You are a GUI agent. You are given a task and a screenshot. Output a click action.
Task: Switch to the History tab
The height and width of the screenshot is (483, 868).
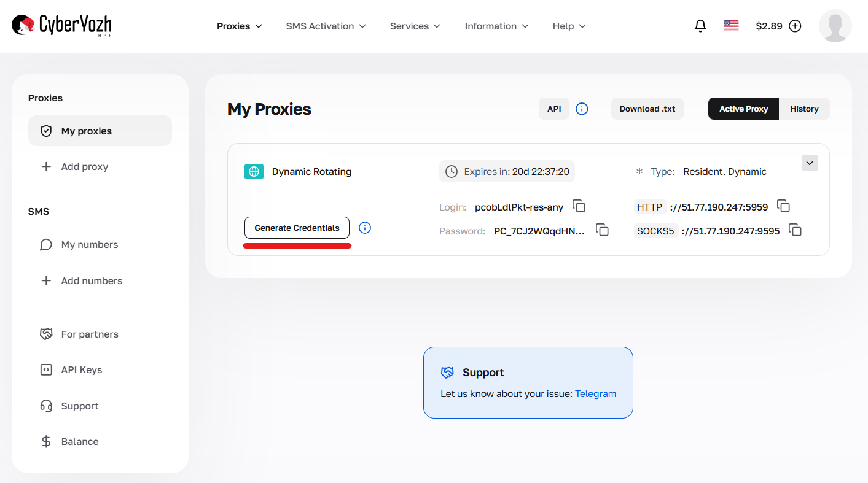[x=804, y=109]
